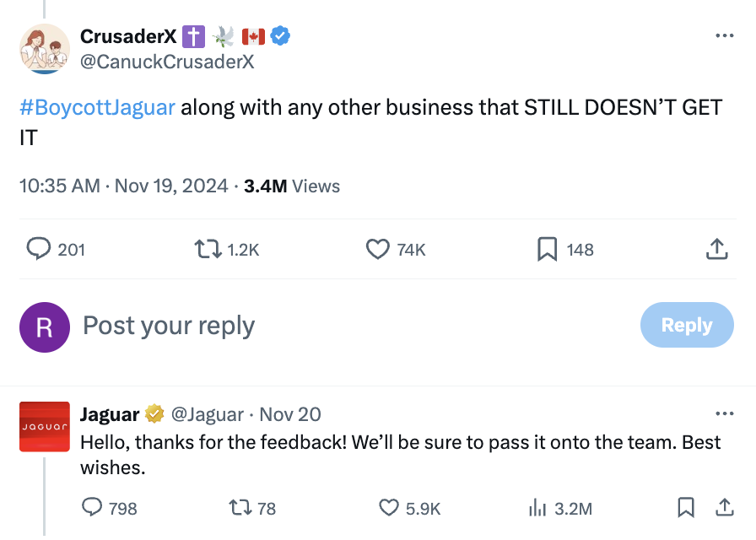View analytics icon on Jaguar's reply

pyautogui.click(x=537, y=507)
